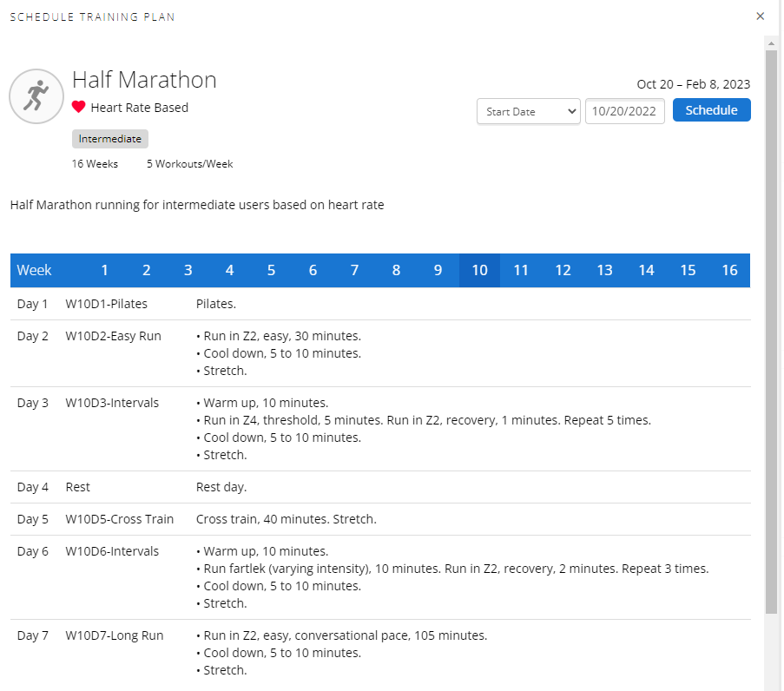Screen dimensions: 784x691
Task: Click the W10D5-Cross Train workout
Action: (x=119, y=519)
